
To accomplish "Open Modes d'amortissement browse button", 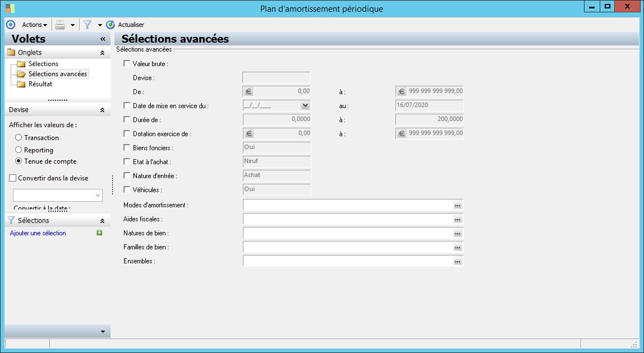I will tap(458, 205).
